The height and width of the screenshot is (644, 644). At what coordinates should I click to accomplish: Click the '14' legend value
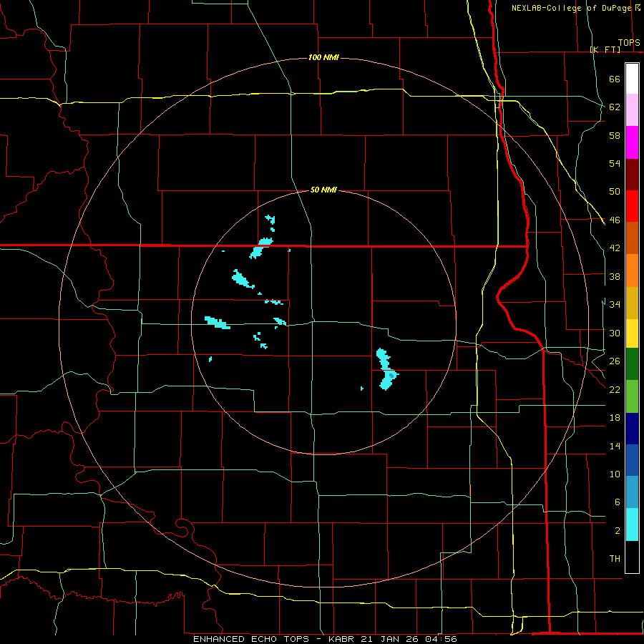pyautogui.click(x=615, y=446)
